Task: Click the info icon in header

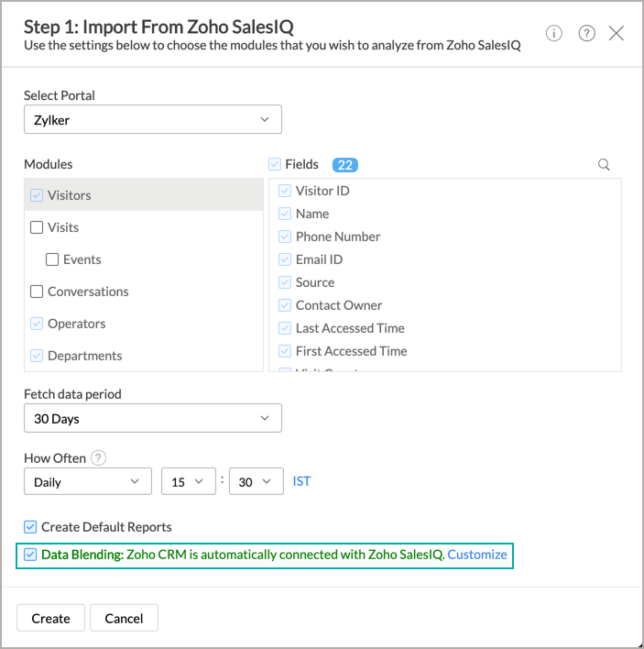Action: click(554, 33)
